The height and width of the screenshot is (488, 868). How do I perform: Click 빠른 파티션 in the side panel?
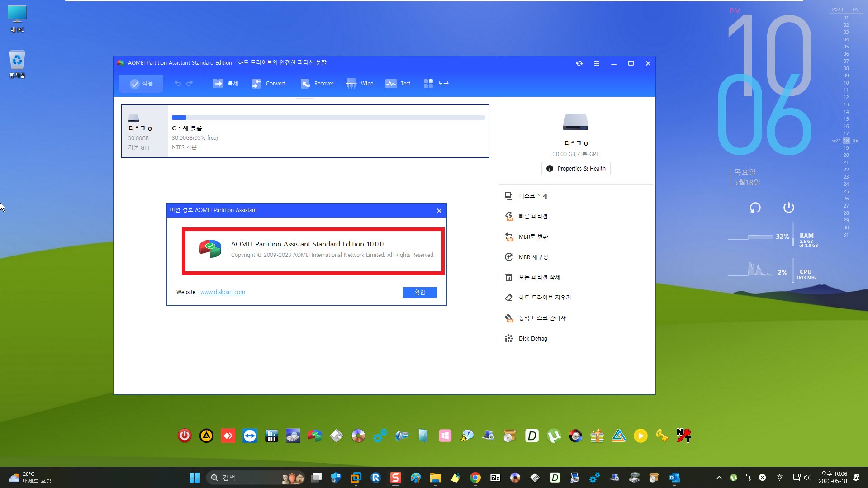coord(526,216)
